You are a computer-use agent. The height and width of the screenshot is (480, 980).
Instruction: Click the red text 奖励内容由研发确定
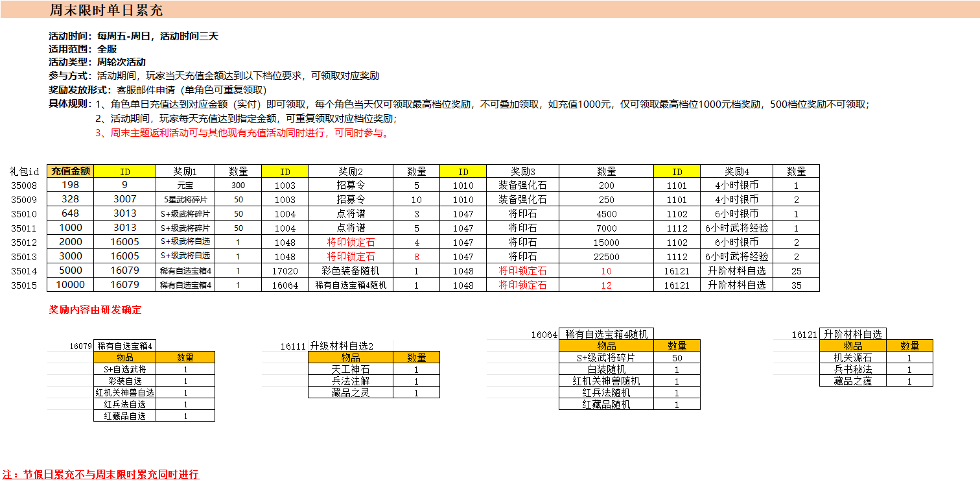[x=95, y=310]
